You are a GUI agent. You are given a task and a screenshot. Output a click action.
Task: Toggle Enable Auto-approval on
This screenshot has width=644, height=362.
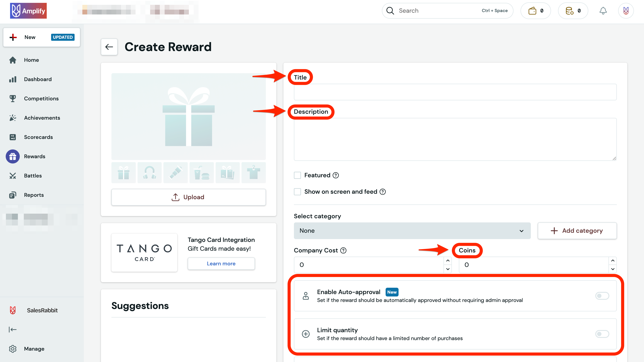click(x=602, y=296)
